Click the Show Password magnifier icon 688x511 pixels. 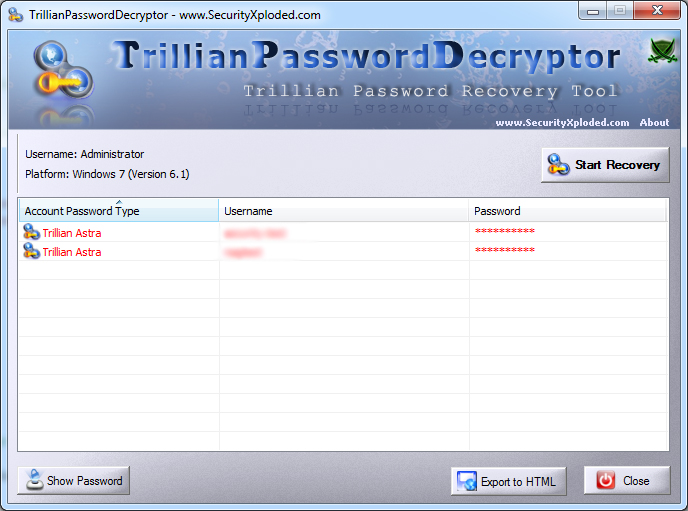pos(34,479)
